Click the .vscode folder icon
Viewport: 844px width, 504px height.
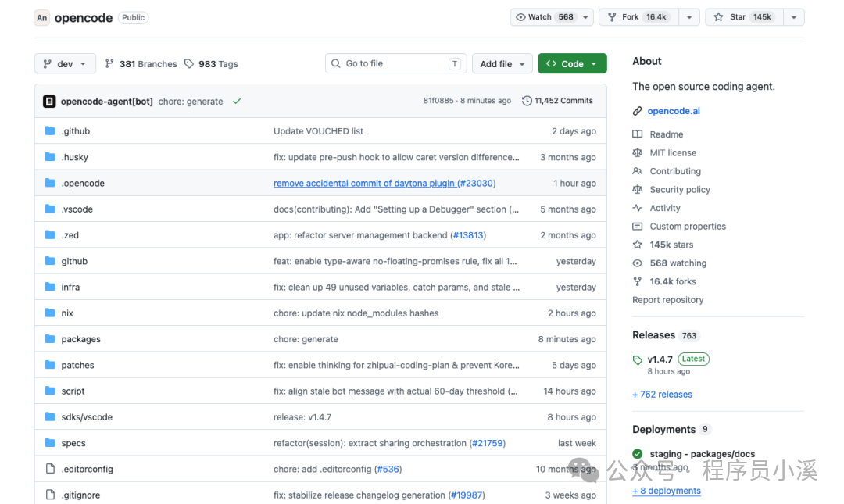[x=50, y=209]
